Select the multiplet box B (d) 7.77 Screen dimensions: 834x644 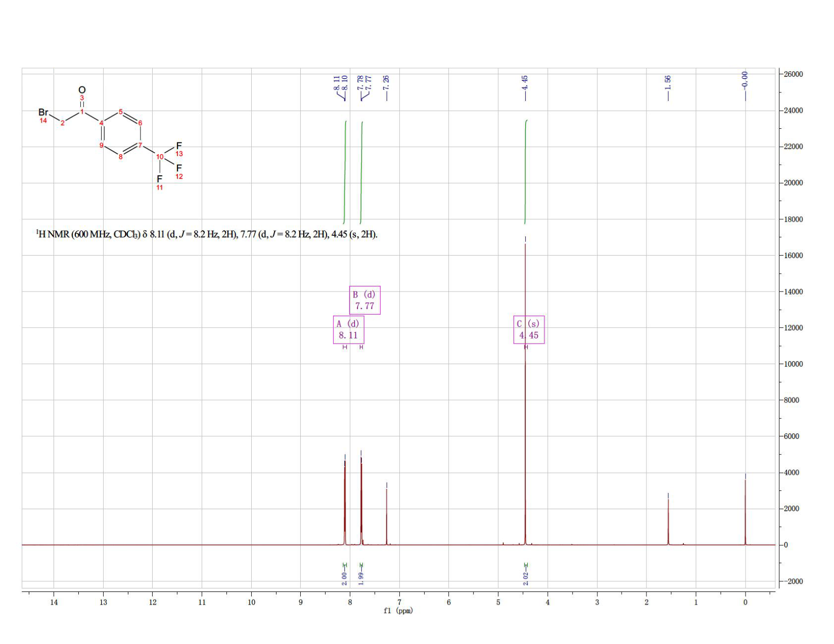(x=364, y=300)
